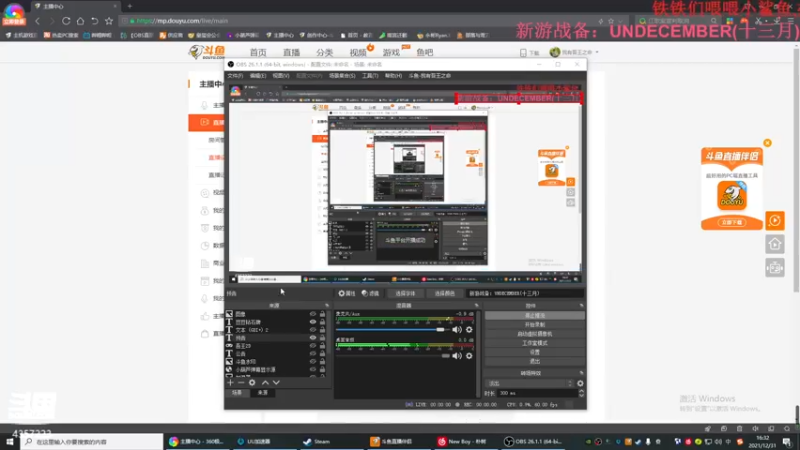This screenshot has height=450, width=800.
Task: Open 视图(V) menu in OBS
Action: point(281,76)
